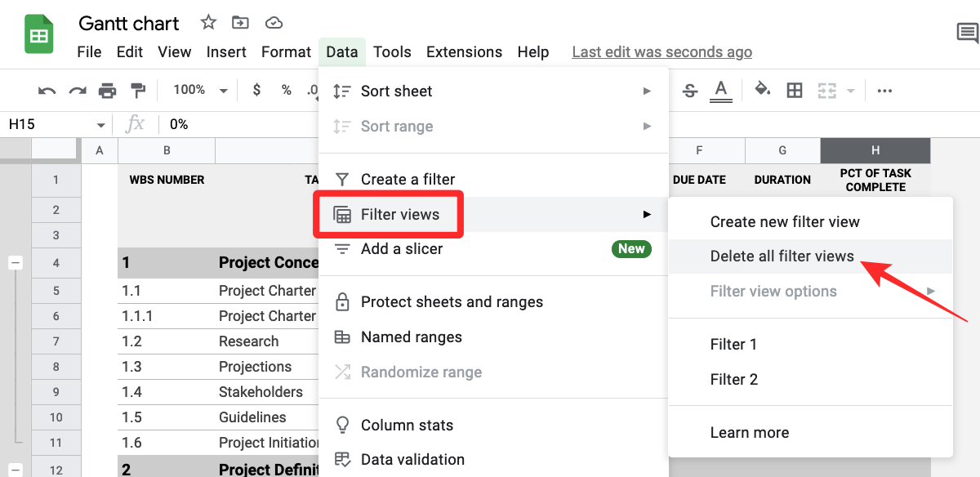Image resolution: width=980 pixels, height=477 pixels.
Task: Open the Help menu
Action: (533, 51)
